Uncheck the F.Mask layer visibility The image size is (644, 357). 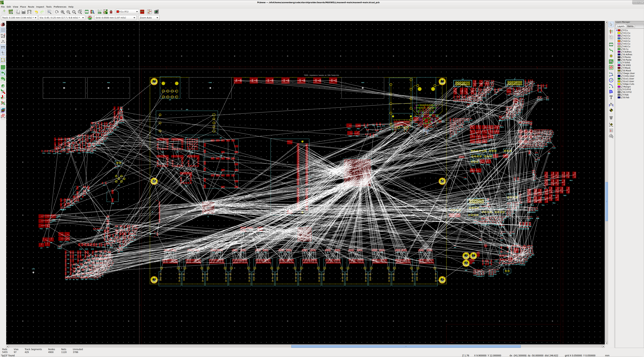(622, 68)
